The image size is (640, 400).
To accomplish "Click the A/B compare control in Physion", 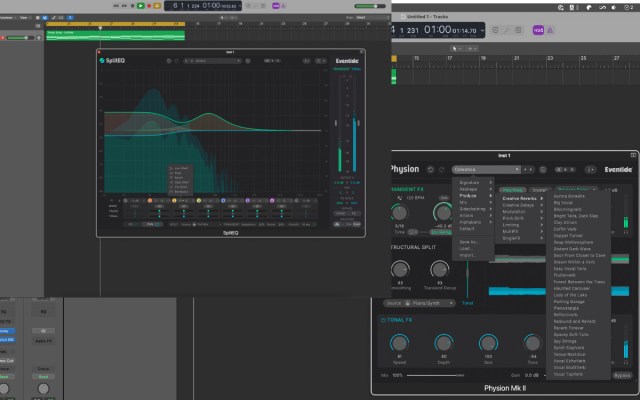I will (565, 169).
